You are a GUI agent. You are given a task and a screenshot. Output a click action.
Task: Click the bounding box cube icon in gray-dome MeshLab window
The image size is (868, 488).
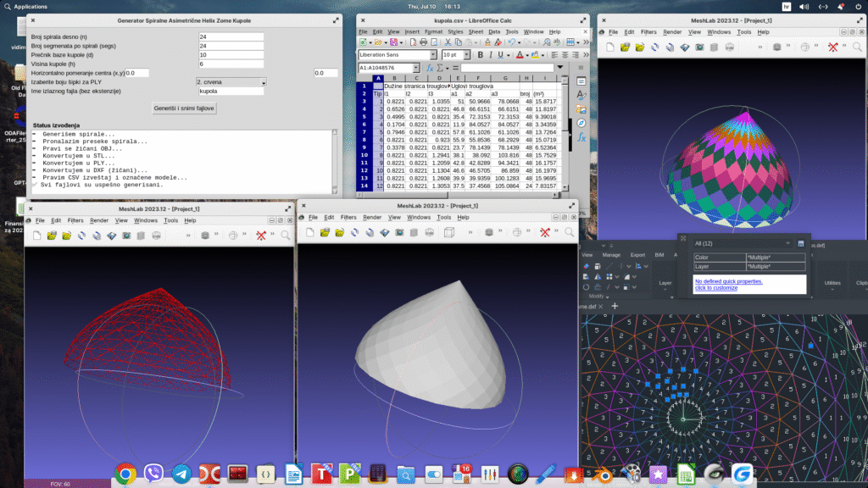tap(449, 232)
